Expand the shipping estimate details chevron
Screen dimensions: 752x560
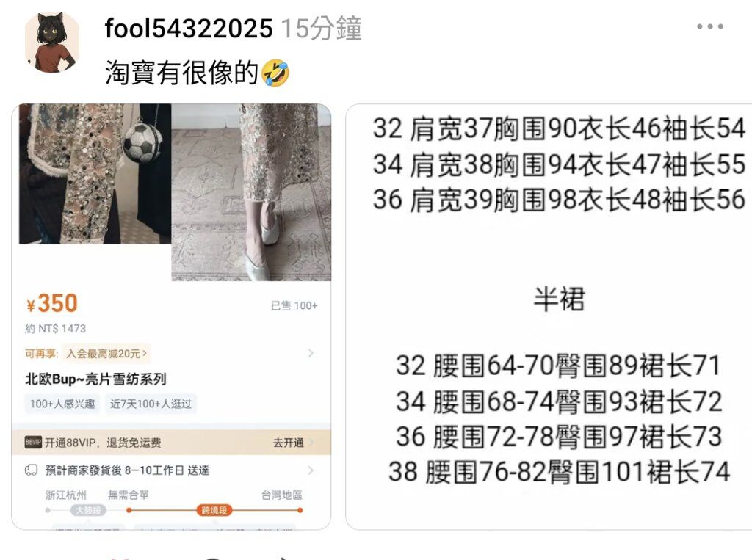(x=311, y=470)
